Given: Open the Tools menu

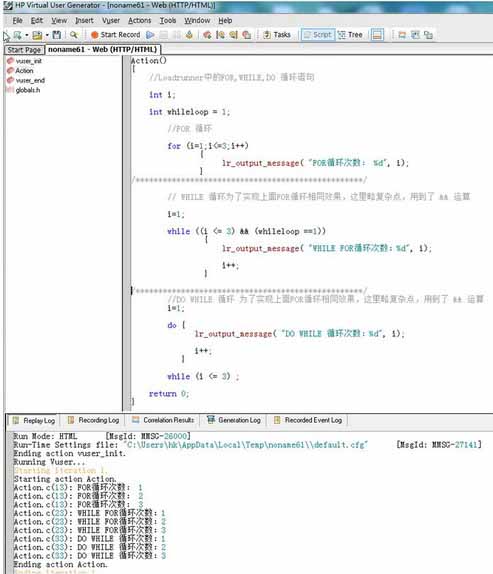Looking at the screenshot, I should click(x=168, y=20).
